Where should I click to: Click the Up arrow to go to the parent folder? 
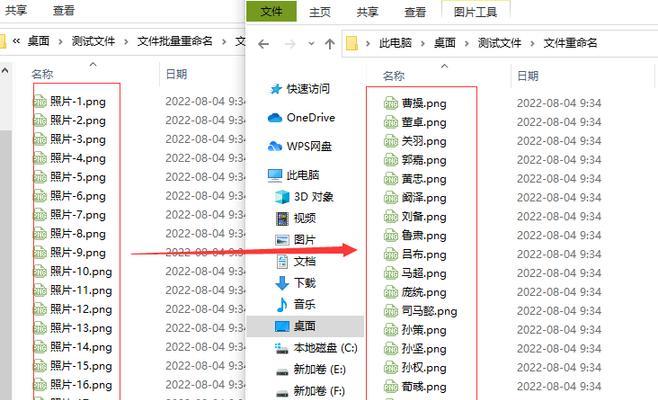pyautogui.click(x=330, y=44)
